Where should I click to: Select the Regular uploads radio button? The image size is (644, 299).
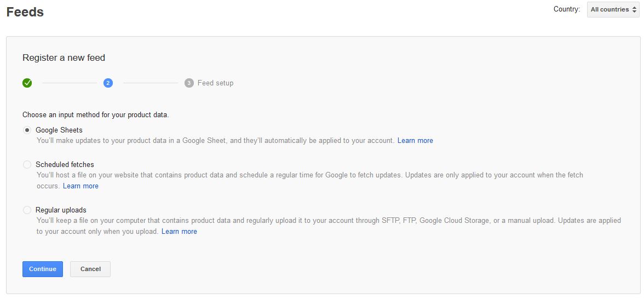27,210
